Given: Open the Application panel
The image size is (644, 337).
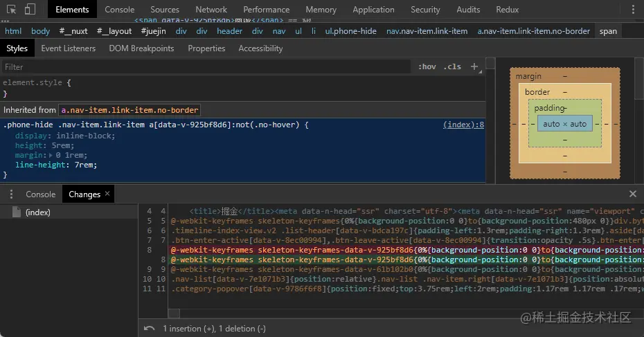Looking at the screenshot, I should [373, 10].
